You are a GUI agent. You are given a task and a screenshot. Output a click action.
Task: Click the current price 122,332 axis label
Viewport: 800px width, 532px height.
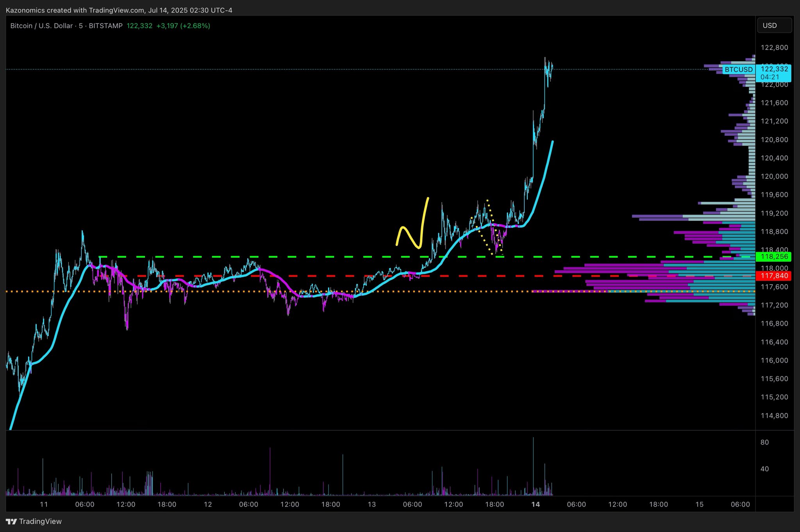click(x=774, y=69)
